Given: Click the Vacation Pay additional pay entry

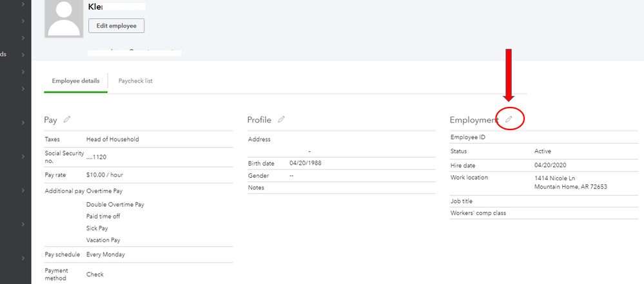Looking at the screenshot, I should (103, 240).
